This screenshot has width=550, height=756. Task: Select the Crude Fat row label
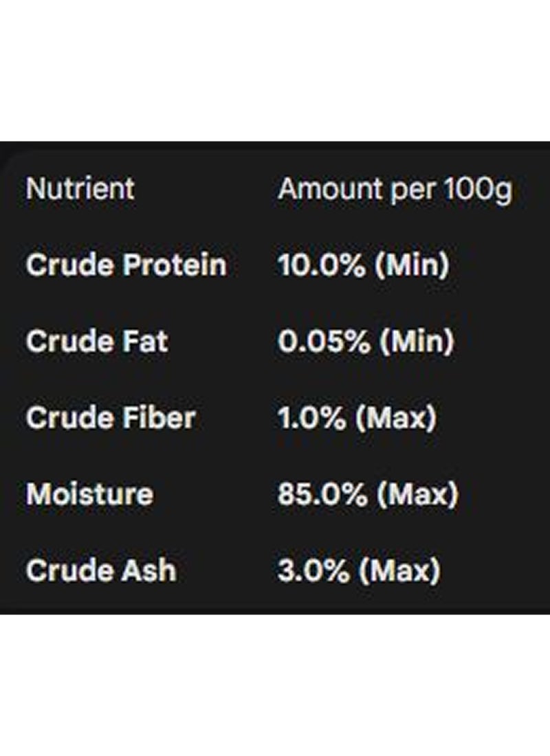[96, 341]
